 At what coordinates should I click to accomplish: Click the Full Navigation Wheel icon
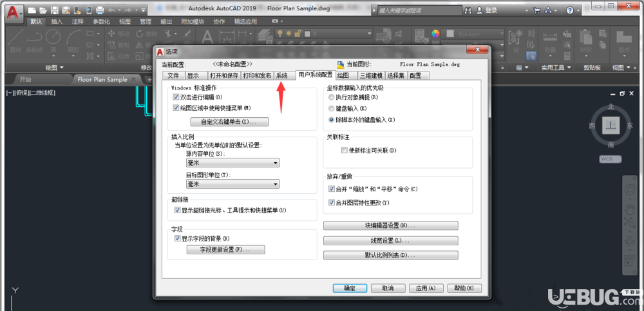(x=629, y=190)
